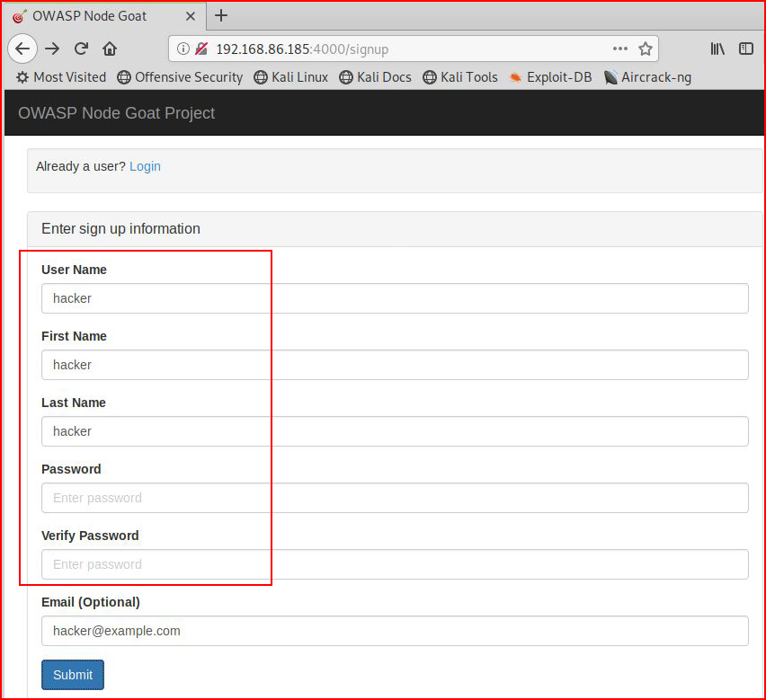Viewport: 766px width, 700px height.
Task: Open Exploit-DB bookmark
Action: [x=550, y=77]
